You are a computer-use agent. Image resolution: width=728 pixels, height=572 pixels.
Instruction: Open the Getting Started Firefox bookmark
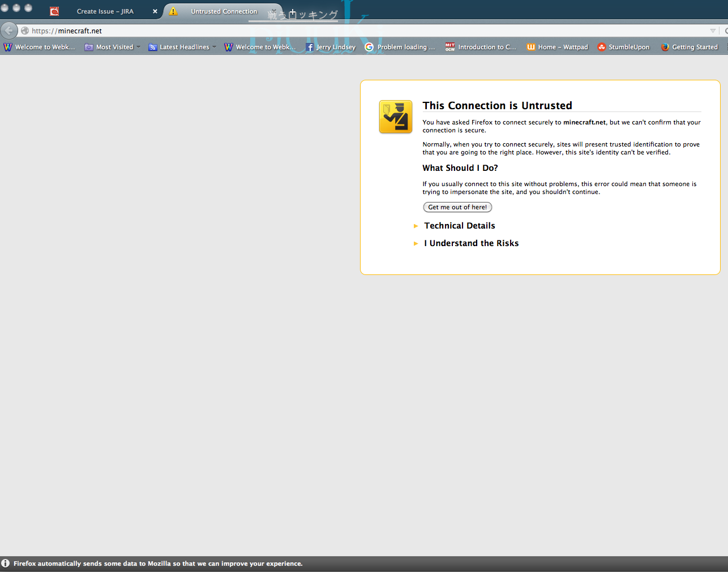click(689, 47)
